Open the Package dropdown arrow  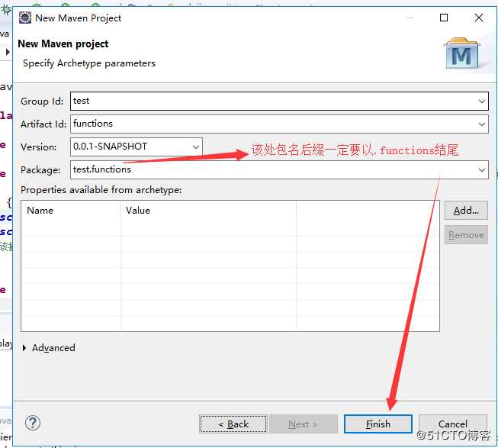tap(481, 169)
